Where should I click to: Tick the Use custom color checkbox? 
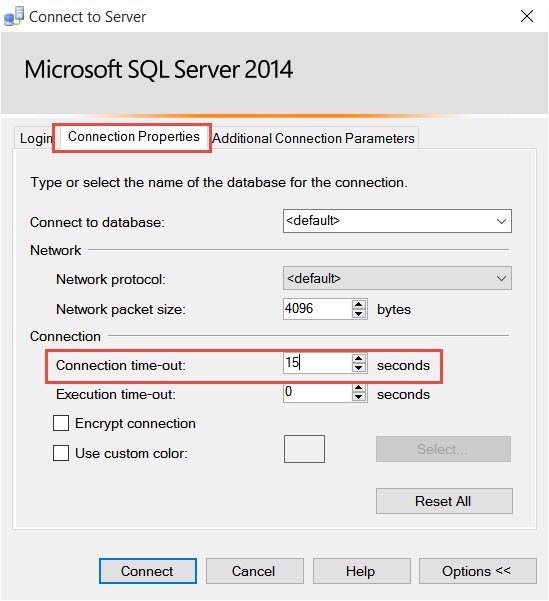[x=61, y=453]
